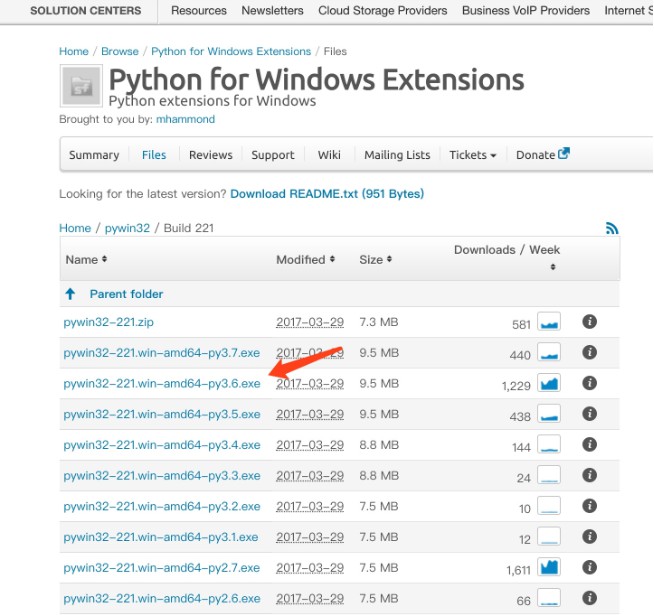This screenshot has height=615, width=654.
Task: Open download chart for the py3.3 exe row
Action: click(x=549, y=475)
